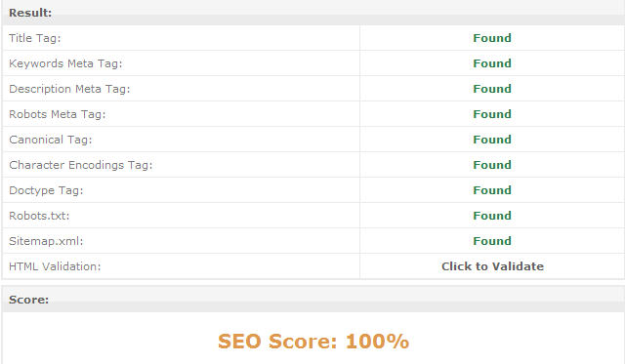This screenshot has height=364, width=625.
Task: Click the SEO Score 100% text
Action: 313,342
